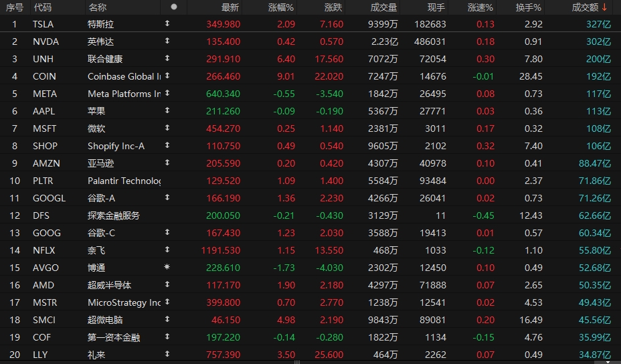The image size is (621, 364).
Task: Click the up-down arrow icon in META row
Action: pyautogui.click(x=167, y=93)
